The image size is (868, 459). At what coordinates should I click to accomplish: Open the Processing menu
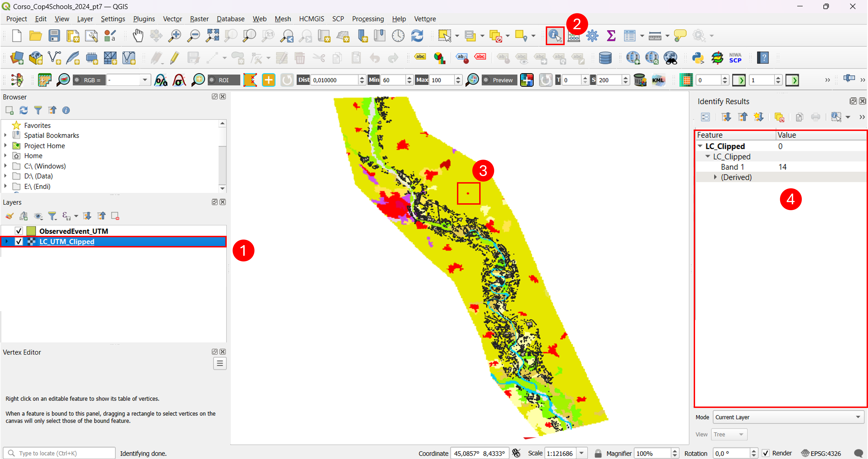pyautogui.click(x=368, y=19)
